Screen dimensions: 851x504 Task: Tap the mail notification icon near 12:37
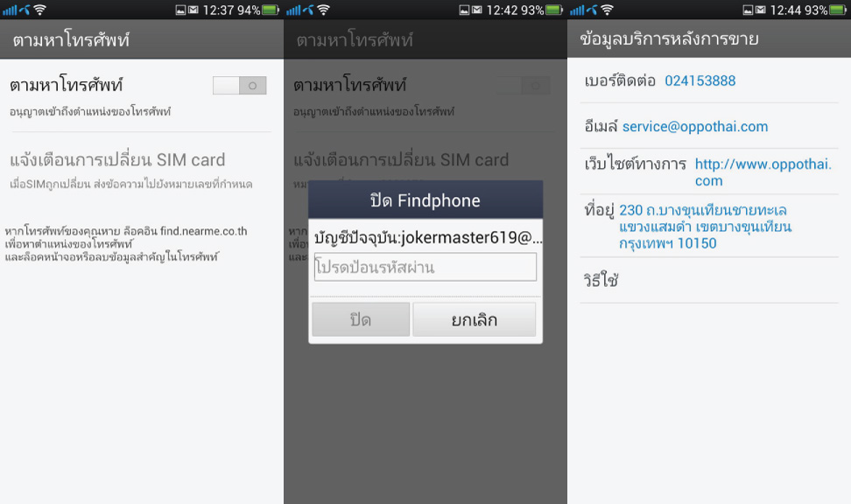point(193,10)
